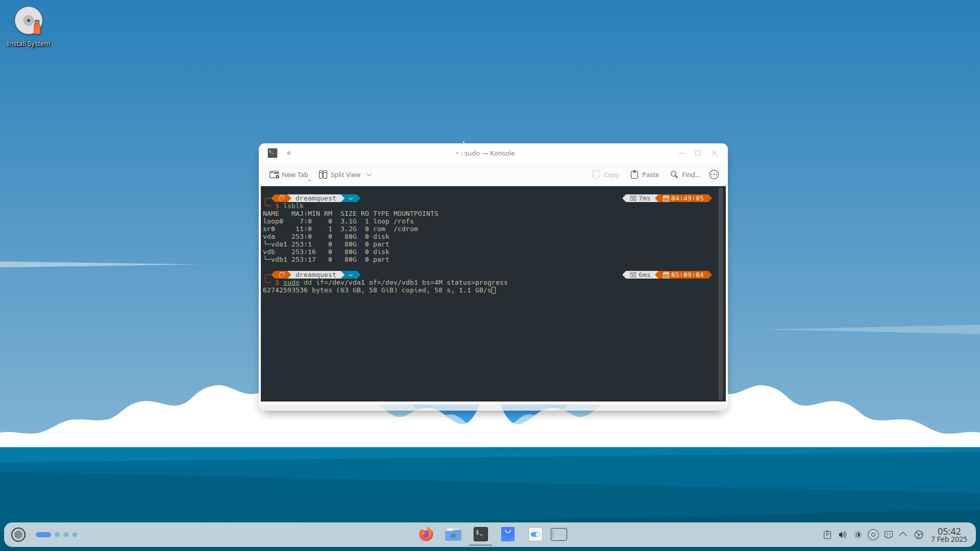Open the Split View toolbar button

pos(340,174)
